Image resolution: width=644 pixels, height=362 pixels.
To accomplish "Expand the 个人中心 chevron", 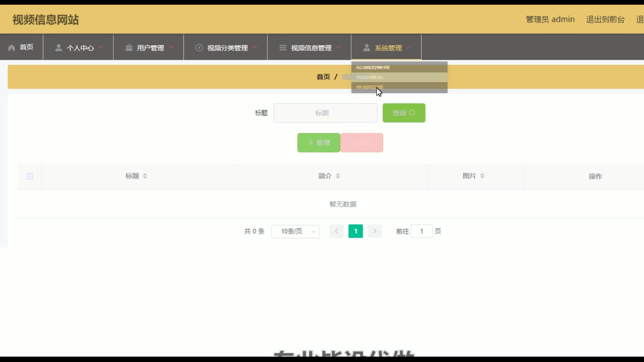I will [101, 47].
